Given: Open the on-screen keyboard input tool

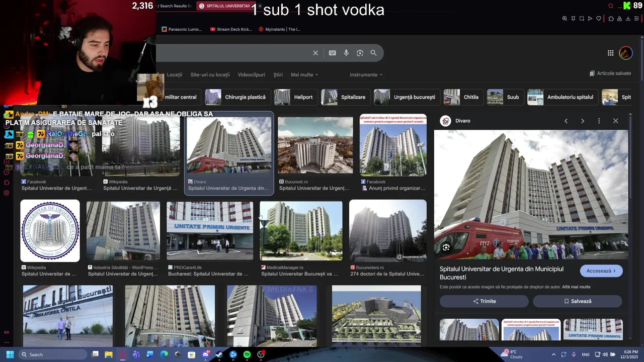Looking at the screenshot, I should pos(332,53).
